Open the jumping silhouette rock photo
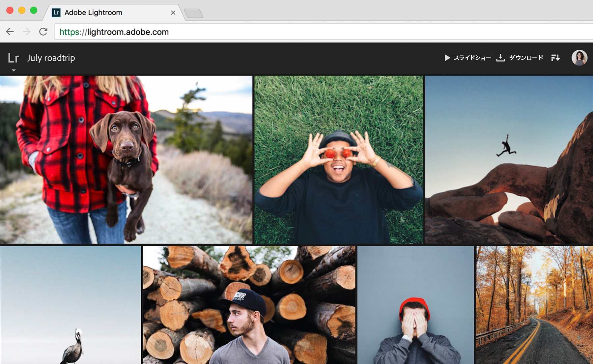The height and width of the screenshot is (364, 593). [x=509, y=160]
